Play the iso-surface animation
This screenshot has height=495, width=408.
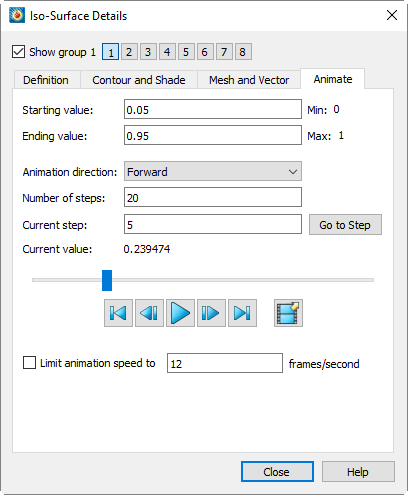pyautogui.click(x=180, y=313)
